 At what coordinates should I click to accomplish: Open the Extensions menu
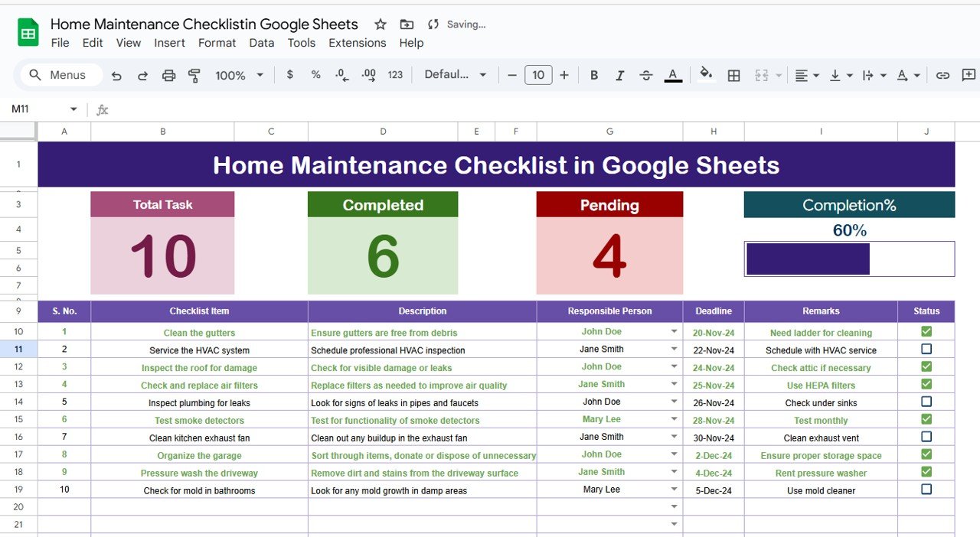pos(357,43)
